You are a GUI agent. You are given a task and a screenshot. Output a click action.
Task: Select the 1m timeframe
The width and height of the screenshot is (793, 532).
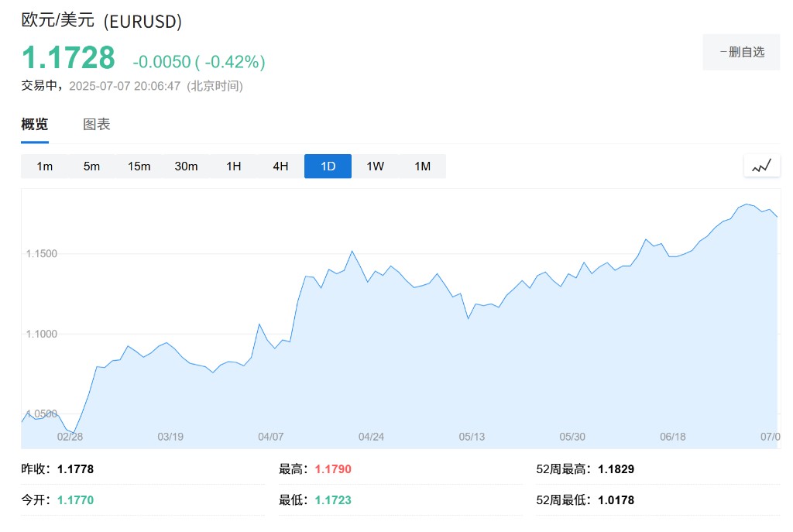click(x=45, y=166)
